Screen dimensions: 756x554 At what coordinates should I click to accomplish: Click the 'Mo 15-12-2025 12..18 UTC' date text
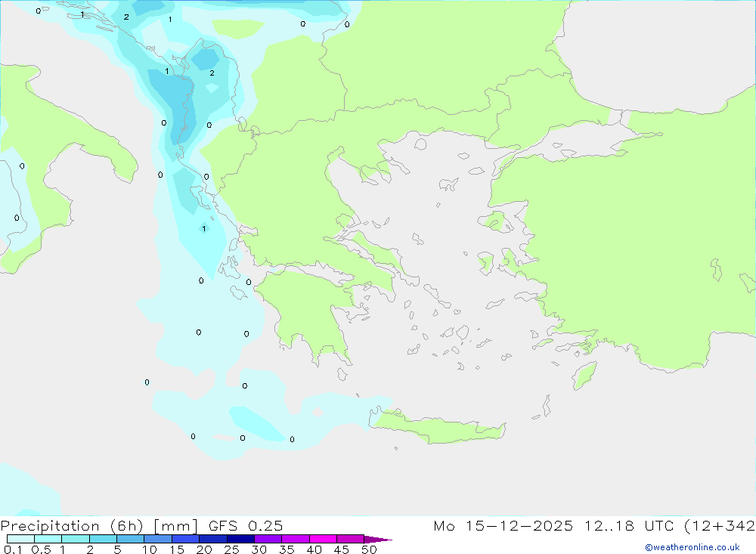click(553, 525)
